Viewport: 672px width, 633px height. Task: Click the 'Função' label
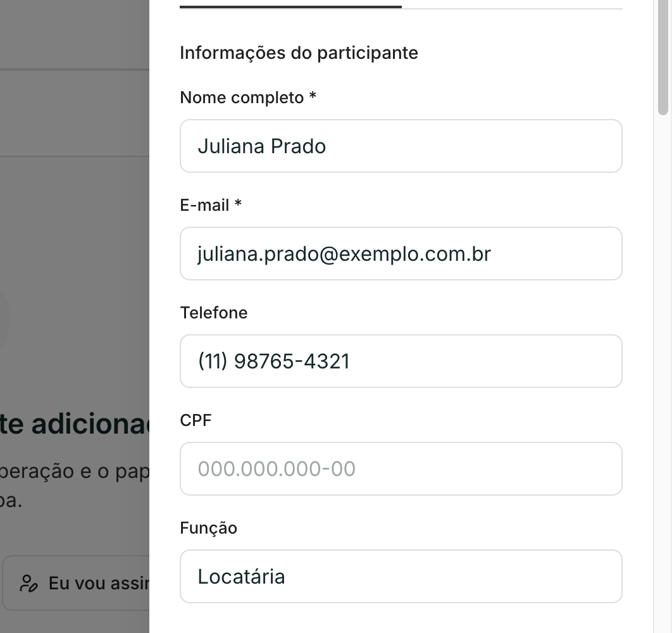(x=208, y=528)
